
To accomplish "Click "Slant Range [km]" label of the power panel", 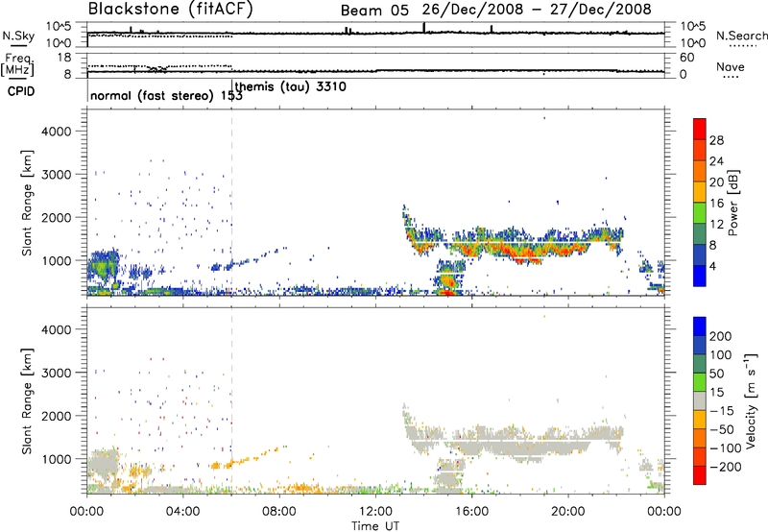I will tap(27, 203).
